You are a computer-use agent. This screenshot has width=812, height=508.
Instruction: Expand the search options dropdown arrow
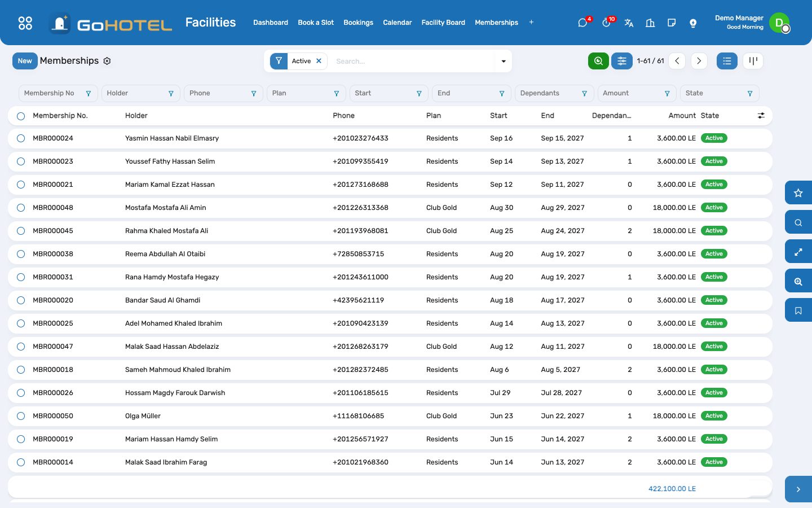[x=504, y=61]
